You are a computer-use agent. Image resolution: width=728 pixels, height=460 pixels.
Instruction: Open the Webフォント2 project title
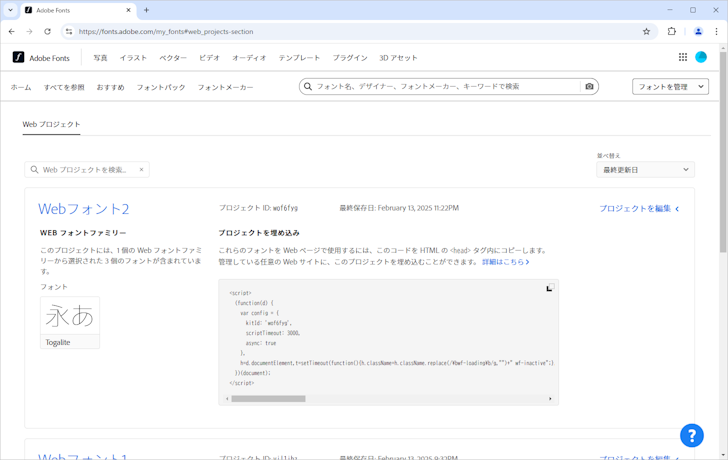point(84,209)
